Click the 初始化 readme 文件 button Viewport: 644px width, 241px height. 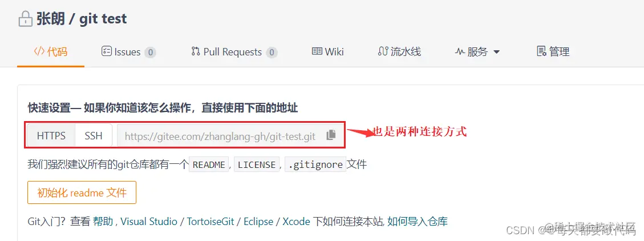(82, 192)
